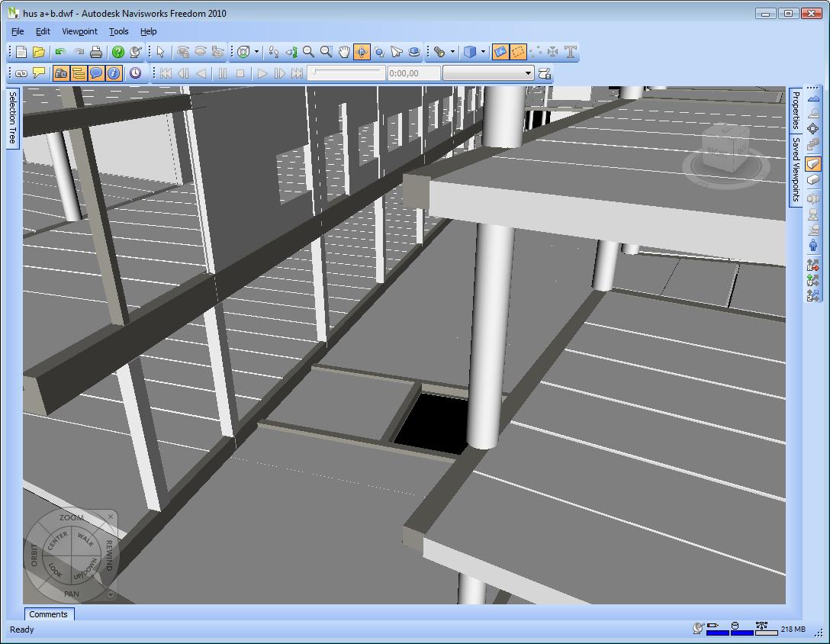This screenshot has width=830, height=644.
Task: Open the file with the Open icon
Action: [x=39, y=52]
